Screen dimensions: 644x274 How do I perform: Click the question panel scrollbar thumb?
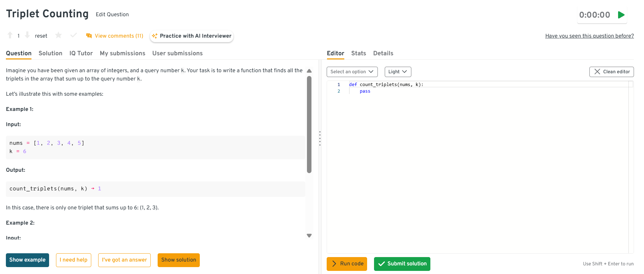pyautogui.click(x=309, y=124)
